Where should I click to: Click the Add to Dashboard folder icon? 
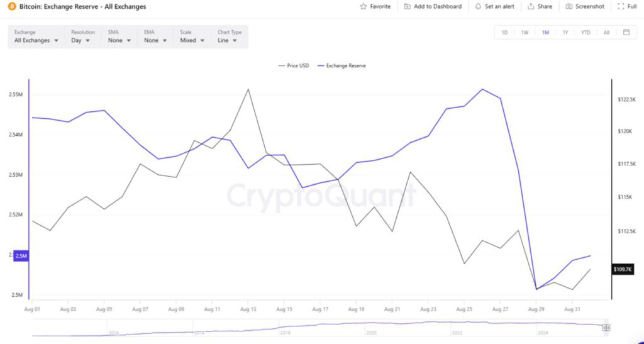[x=408, y=6]
